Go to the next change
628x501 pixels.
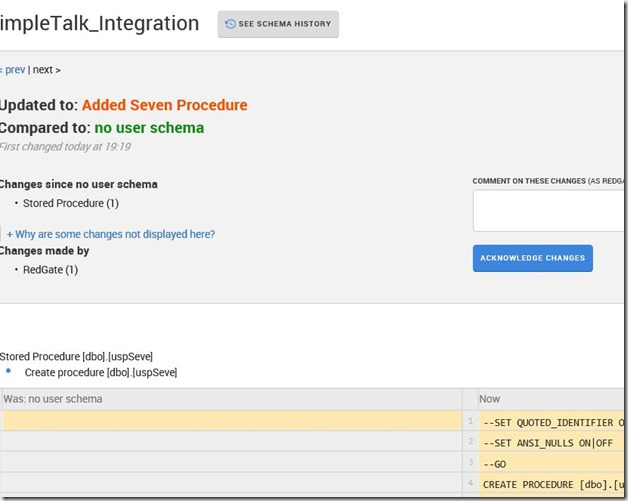[x=46, y=70]
